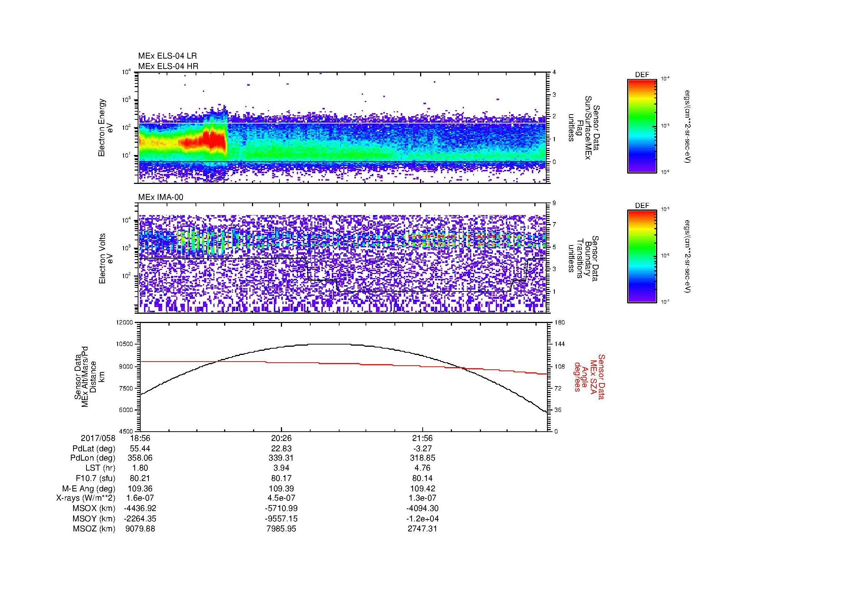The width and height of the screenshot is (868, 613).
Task: Click the '21:56' time tick label
Action: tap(422, 438)
